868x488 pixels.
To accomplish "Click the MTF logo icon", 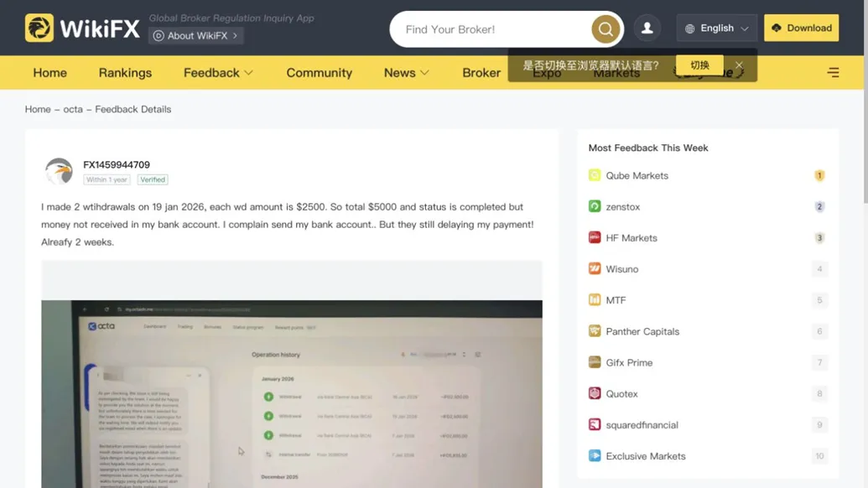I will click(595, 300).
